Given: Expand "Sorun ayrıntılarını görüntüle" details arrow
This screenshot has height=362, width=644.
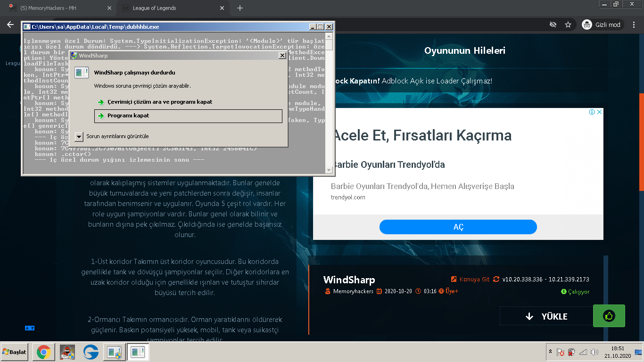Looking at the screenshot, I should coord(79,137).
